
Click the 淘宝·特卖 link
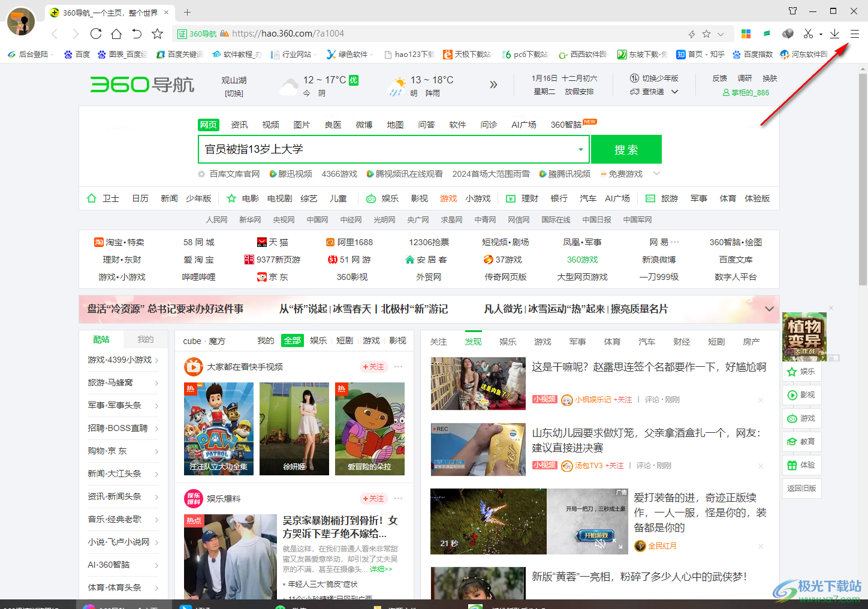coord(119,242)
